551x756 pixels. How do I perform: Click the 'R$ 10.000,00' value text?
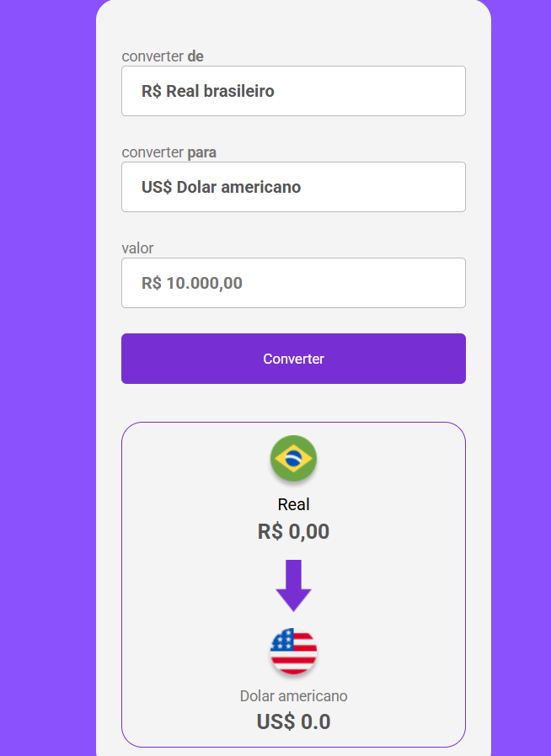[194, 283]
